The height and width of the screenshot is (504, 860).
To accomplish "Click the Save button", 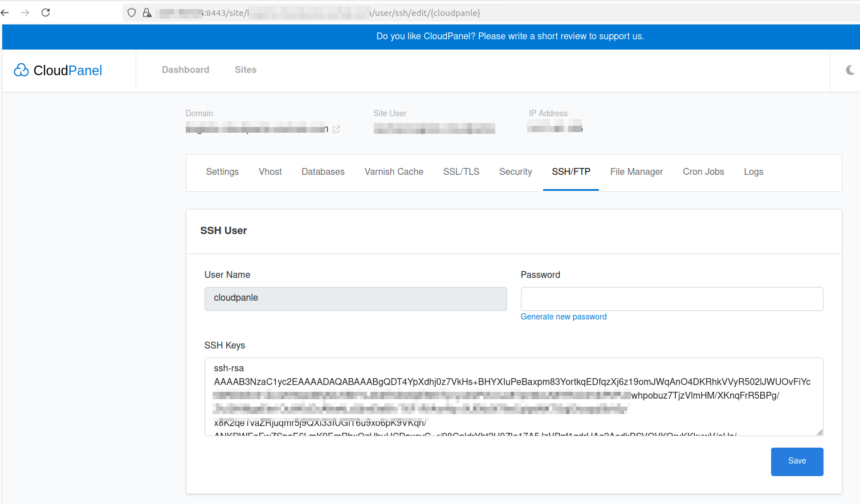I will click(x=797, y=461).
